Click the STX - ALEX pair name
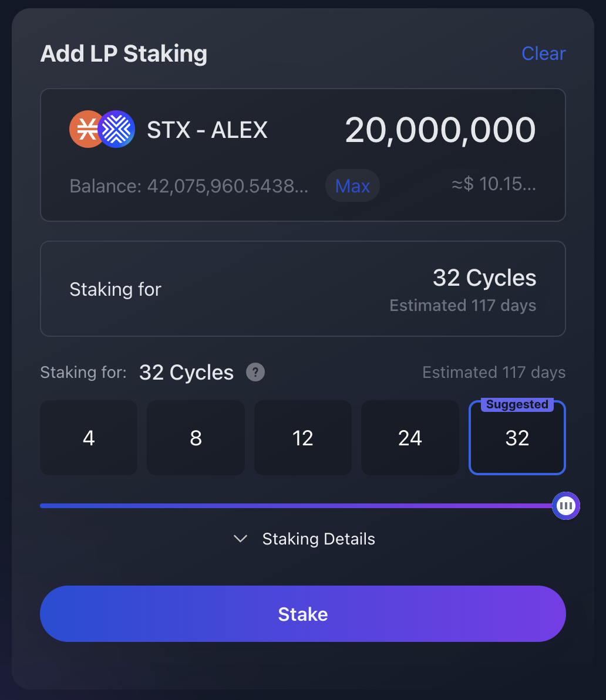The height and width of the screenshot is (700, 606). [x=207, y=130]
